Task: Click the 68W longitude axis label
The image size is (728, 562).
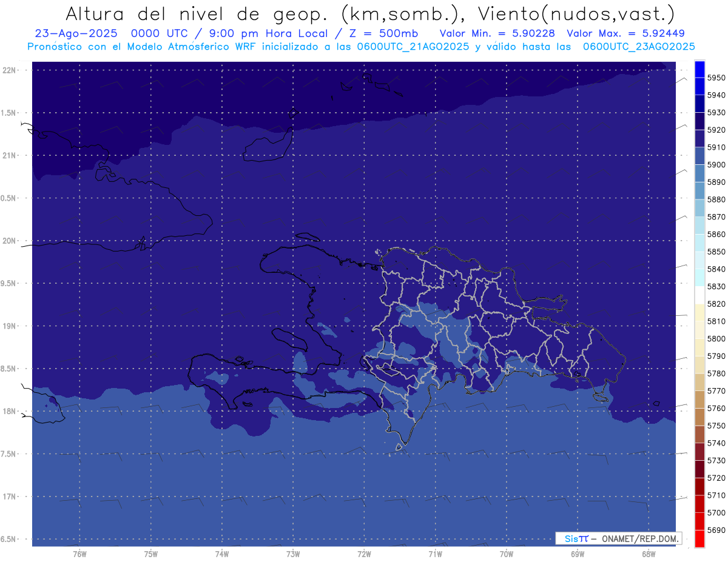Action: click(648, 554)
